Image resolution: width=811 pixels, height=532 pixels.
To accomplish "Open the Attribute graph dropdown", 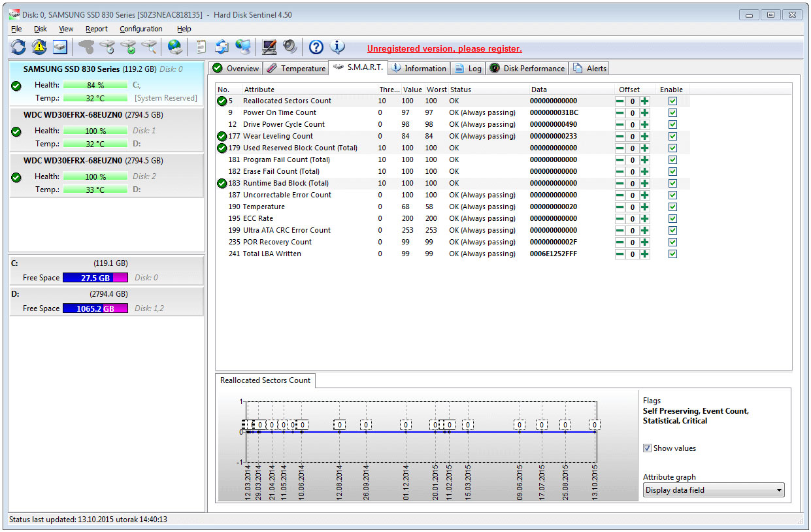I will point(714,490).
